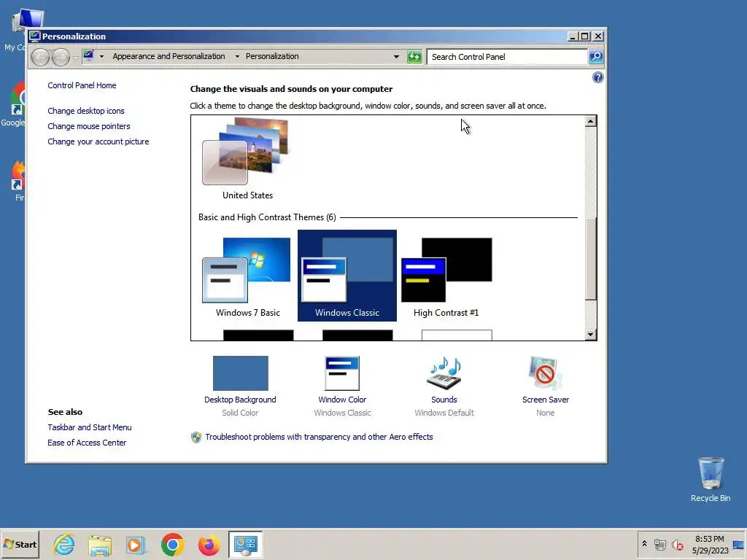Viewport: 747px width, 560px height.
Task: Click the Back navigation arrow button
Action: [41, 57]
